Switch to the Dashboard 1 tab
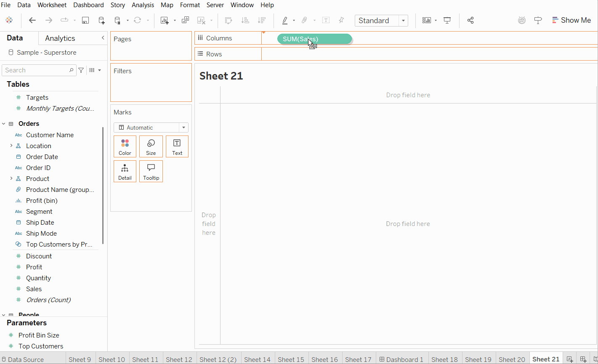The height and width of the screenshot is (364, 598). 401,359
